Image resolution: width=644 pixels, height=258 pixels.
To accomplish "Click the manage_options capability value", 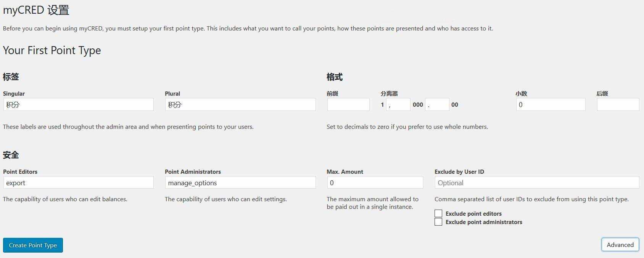I will (192, 183).
